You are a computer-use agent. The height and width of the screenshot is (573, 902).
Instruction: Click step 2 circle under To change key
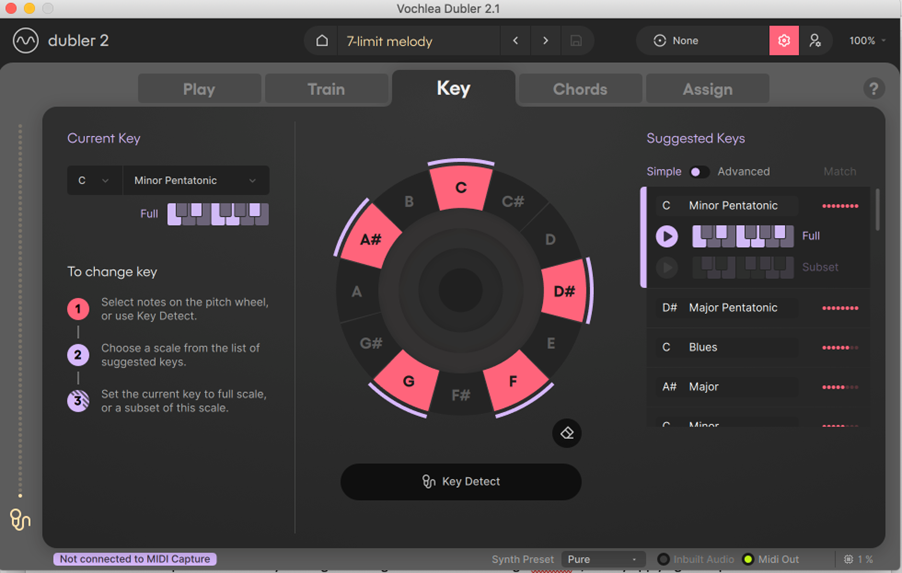pyautogui.click(x=78, y=355)
